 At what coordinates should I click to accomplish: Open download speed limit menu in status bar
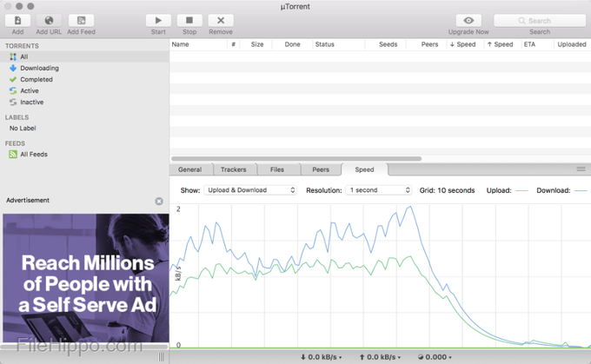pos(320,357)
